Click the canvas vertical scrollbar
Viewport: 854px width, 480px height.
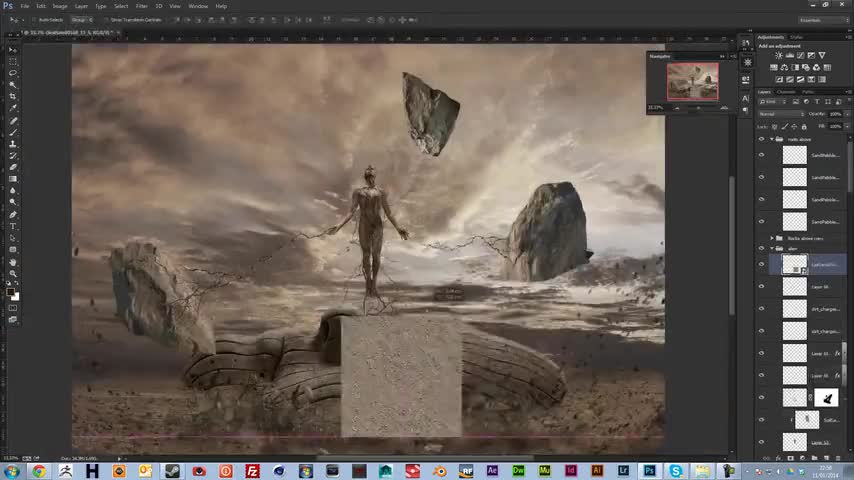tap(731, 245)
